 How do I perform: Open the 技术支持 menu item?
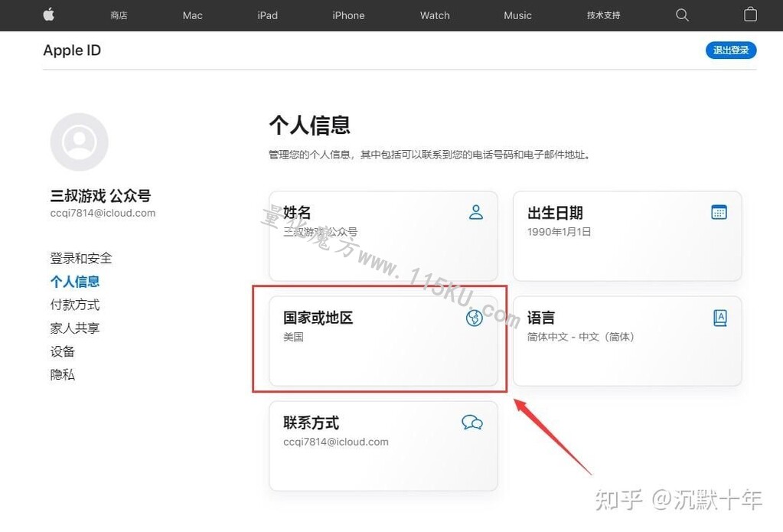603,15
